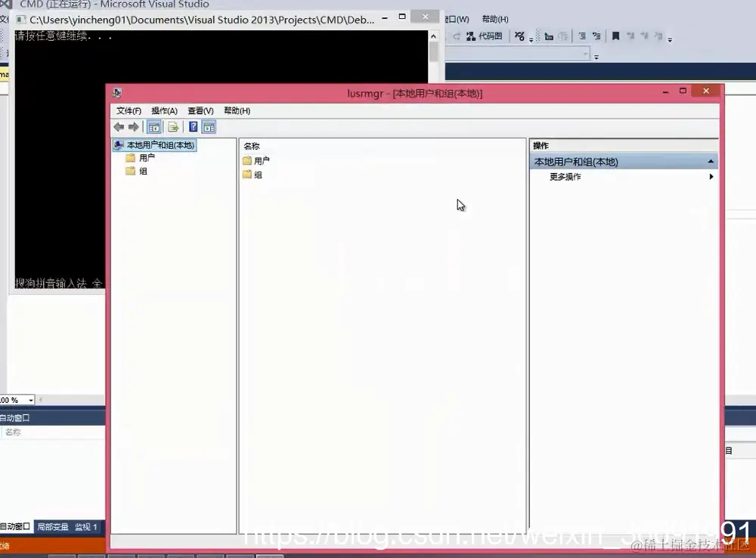Maximize the console window
756x558 pixels.
pyautogui.click(x=402, y=17)
